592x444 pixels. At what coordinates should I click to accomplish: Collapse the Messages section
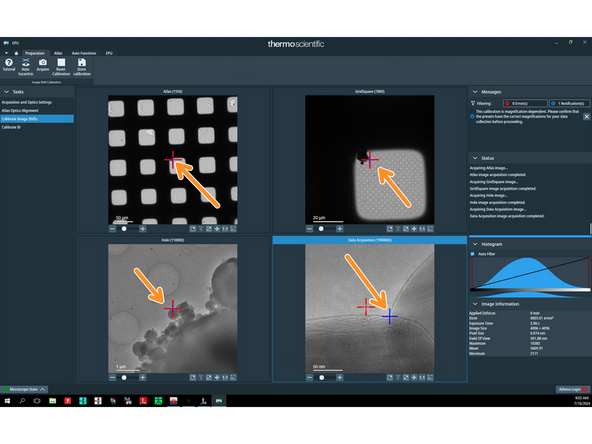pos(475,92)
